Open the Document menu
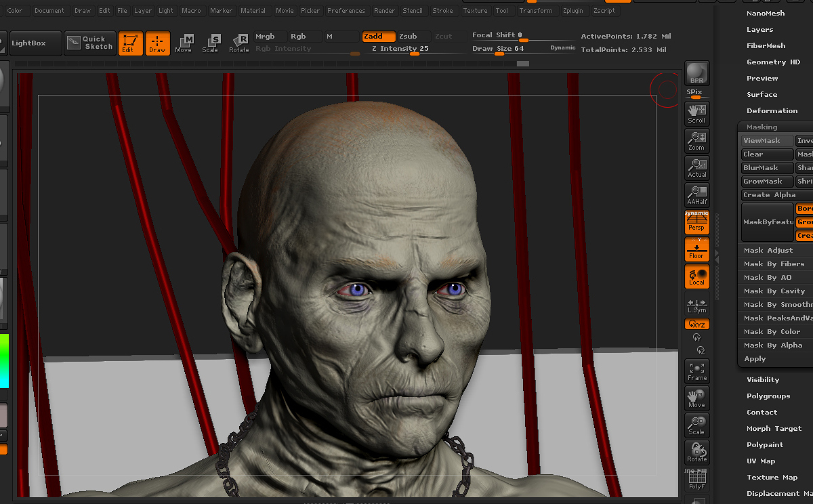813x504 pixels. [x=49, y=11]
